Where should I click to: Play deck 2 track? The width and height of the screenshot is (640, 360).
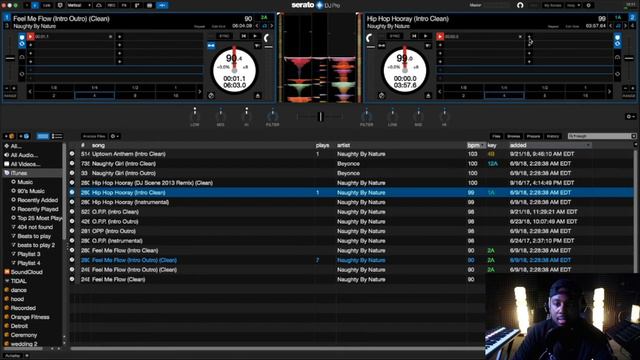coord(425,36)
